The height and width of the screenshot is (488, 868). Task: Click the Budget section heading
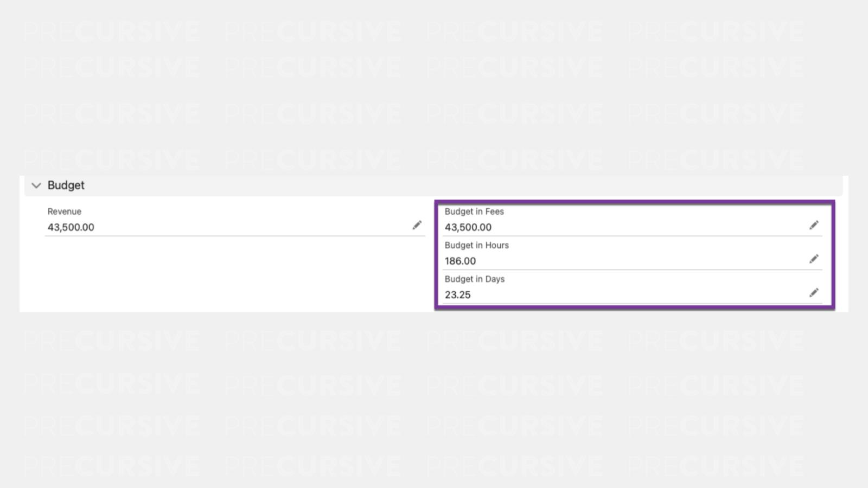[65, 185]
